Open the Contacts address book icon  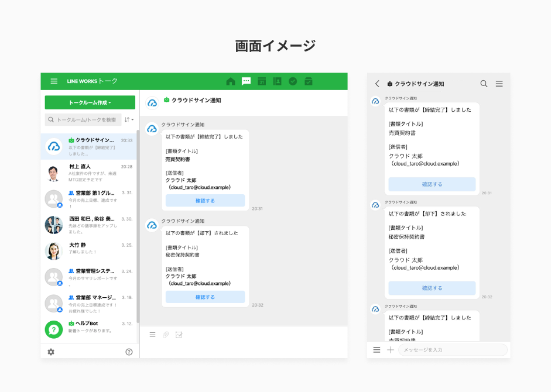pos(278,81)
